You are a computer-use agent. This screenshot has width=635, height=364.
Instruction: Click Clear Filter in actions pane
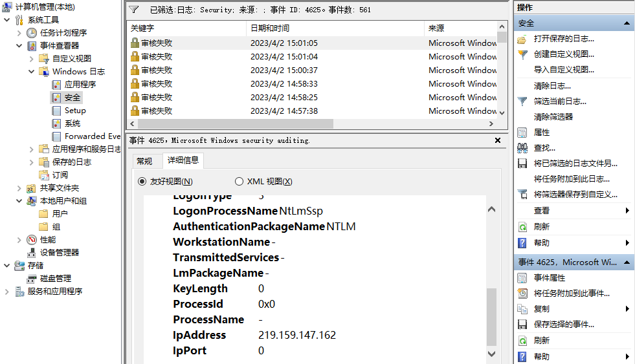[x=553, y=117]
